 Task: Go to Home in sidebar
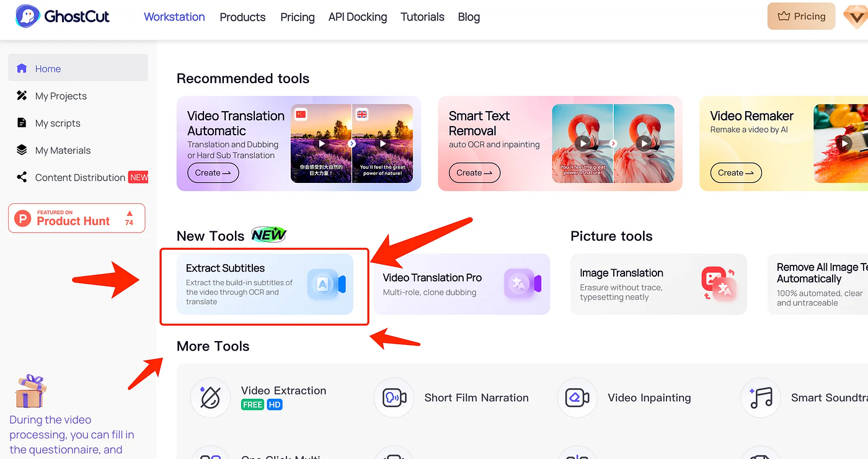(78, 68)
